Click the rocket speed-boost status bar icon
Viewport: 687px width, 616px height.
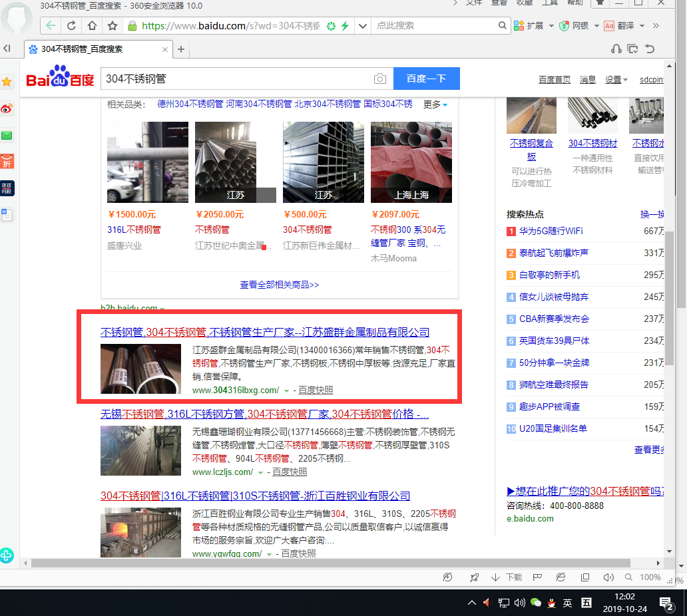pyautogui.click(x=474, y=577)
